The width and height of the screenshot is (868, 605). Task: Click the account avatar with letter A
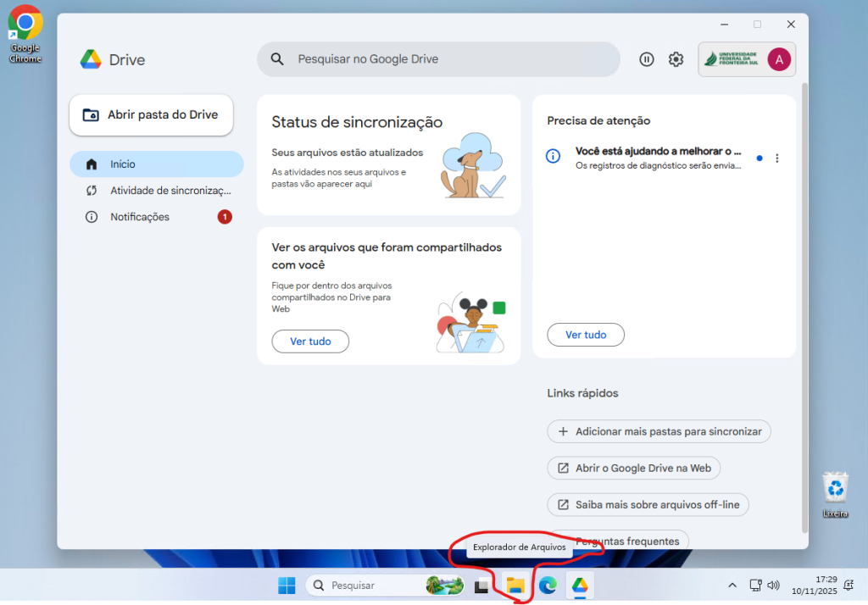point(779,59)
